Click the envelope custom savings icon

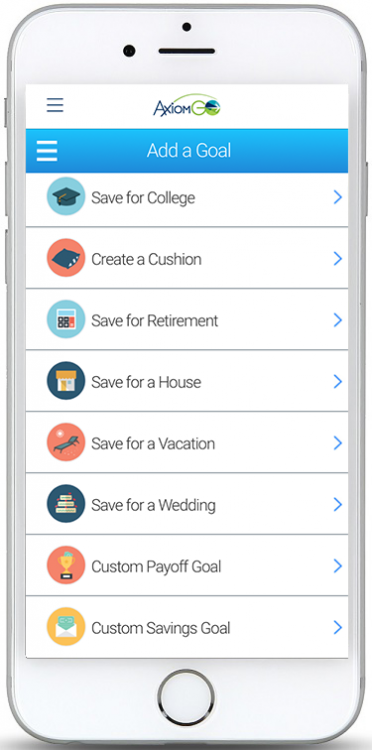tap(66, 627)
